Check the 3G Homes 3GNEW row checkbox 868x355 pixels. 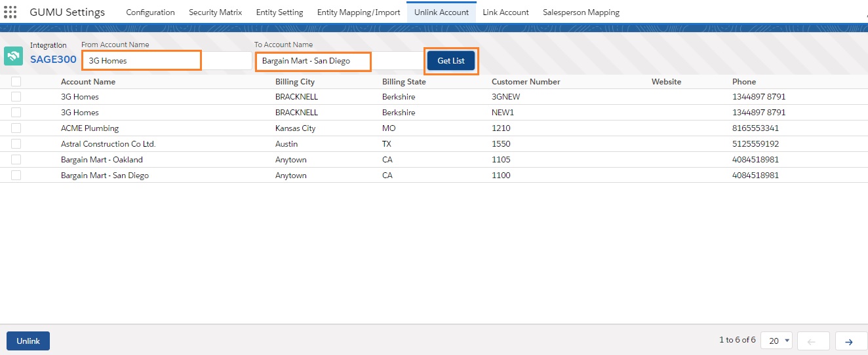pos(16,96)
